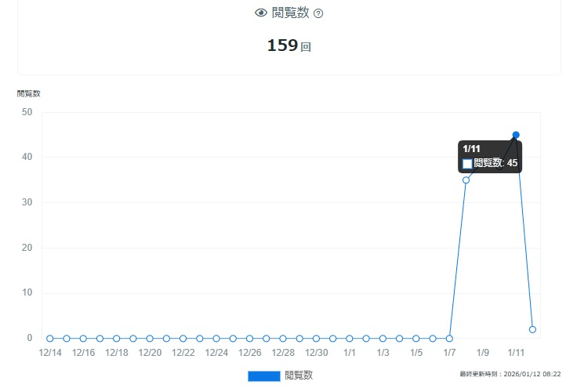Click the 159回 view count total
The image size is (577, 392).
tap(288, 45)
